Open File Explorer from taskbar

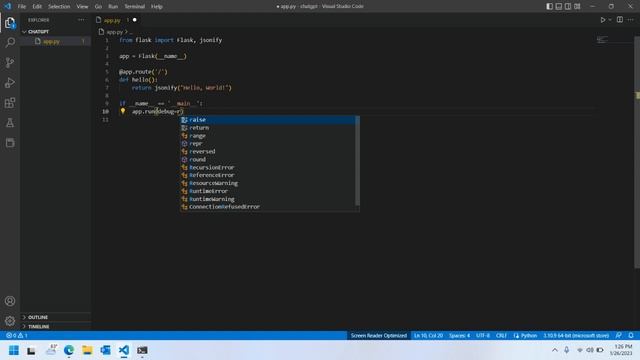coord(87,350)
